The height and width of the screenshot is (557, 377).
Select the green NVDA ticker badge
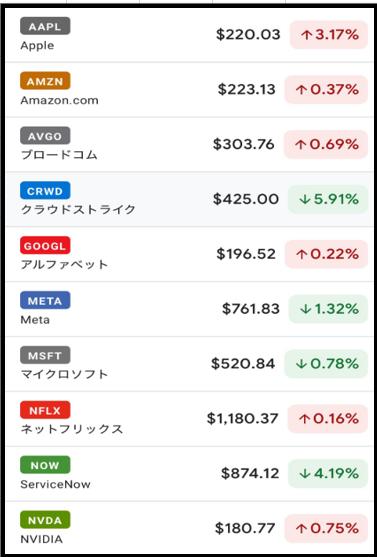tap(45, 520)
